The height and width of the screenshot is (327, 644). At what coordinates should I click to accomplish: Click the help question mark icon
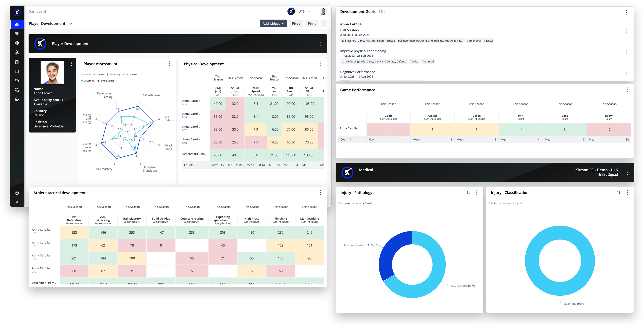click(x=17, y=193)
